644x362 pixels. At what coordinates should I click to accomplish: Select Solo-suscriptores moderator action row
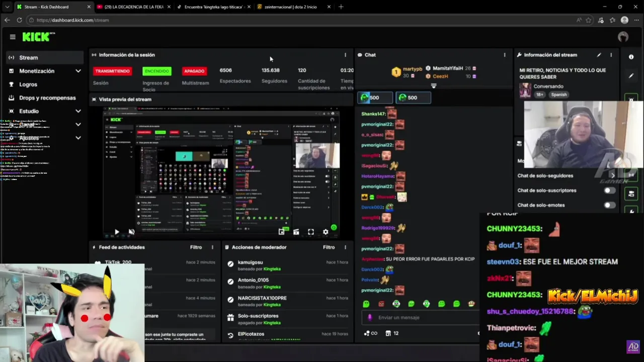[x=287, y=319]
